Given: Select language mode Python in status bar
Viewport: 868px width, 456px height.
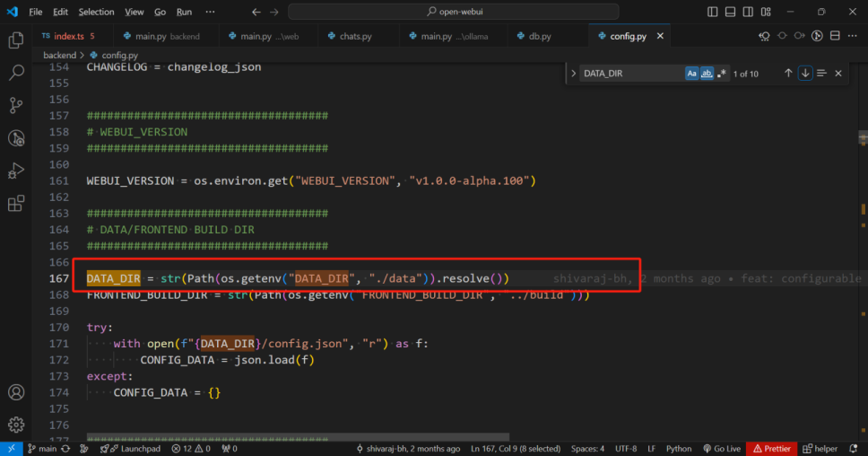Looking at the screenshot, I should coord(679,449).
